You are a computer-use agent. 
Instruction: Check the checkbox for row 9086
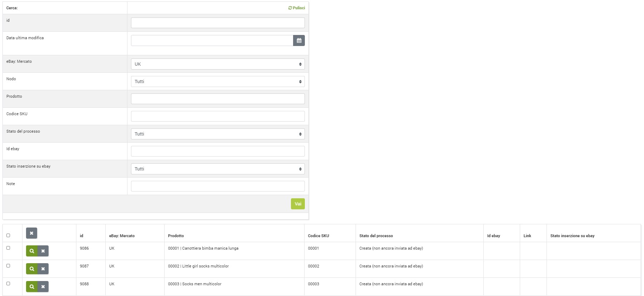click(8, 248)
